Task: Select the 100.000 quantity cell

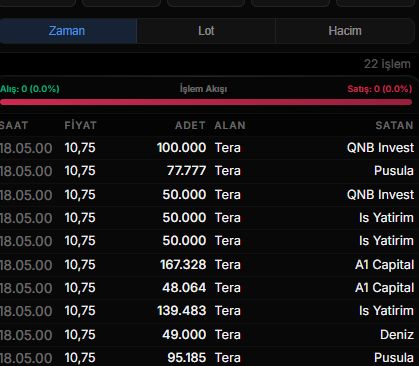Action: coord(181,148)
